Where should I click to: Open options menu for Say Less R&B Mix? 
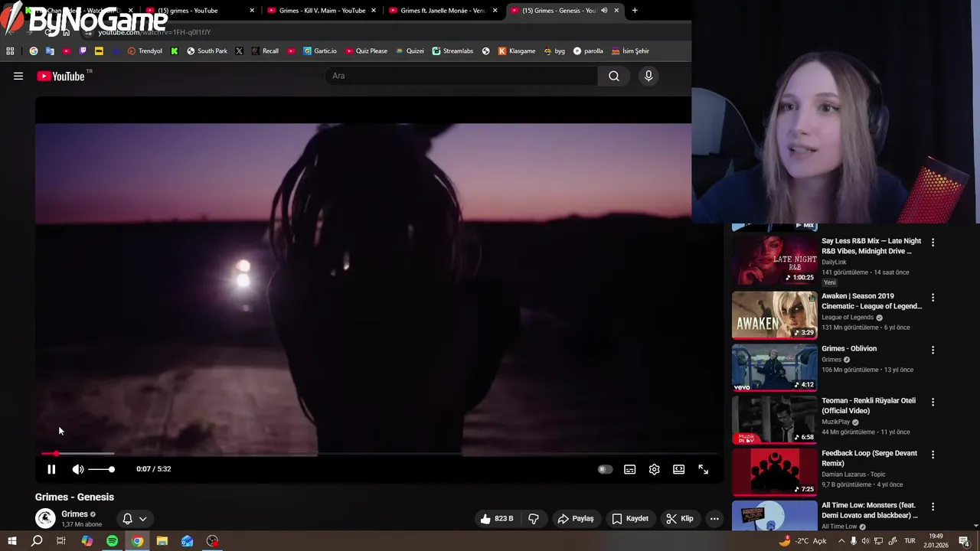pos(933,242)
